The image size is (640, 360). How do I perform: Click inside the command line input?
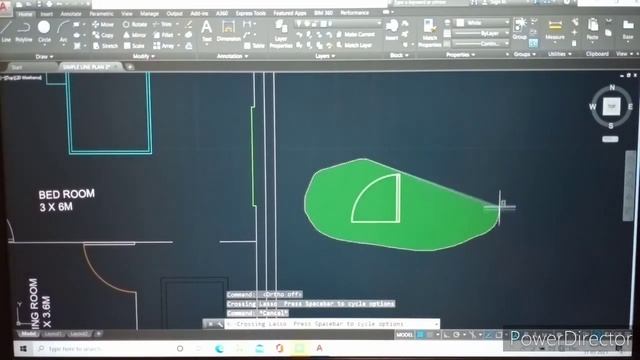pyautogui.click(x=331, y=324)
